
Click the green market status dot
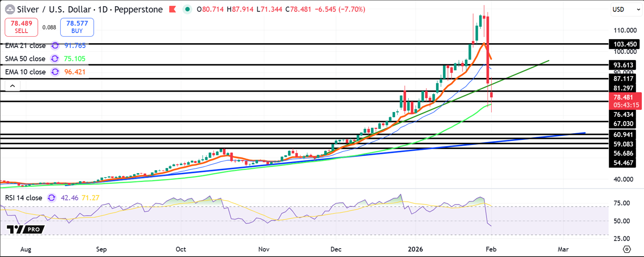click(188, 9)
